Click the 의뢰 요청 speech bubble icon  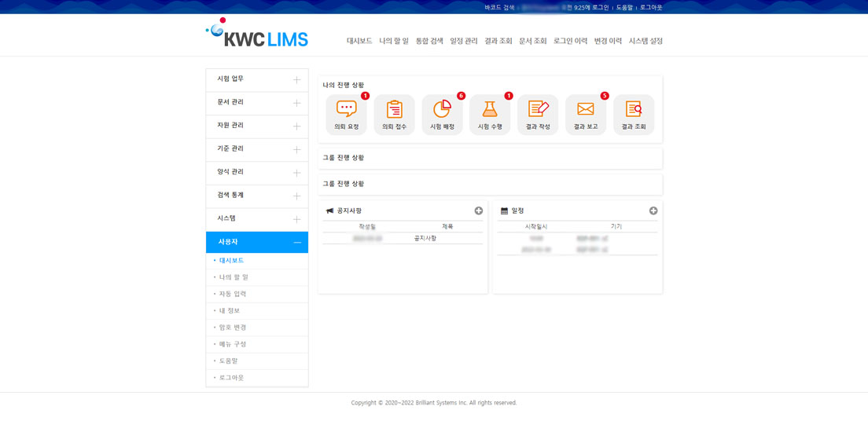[x=346, y=110]
